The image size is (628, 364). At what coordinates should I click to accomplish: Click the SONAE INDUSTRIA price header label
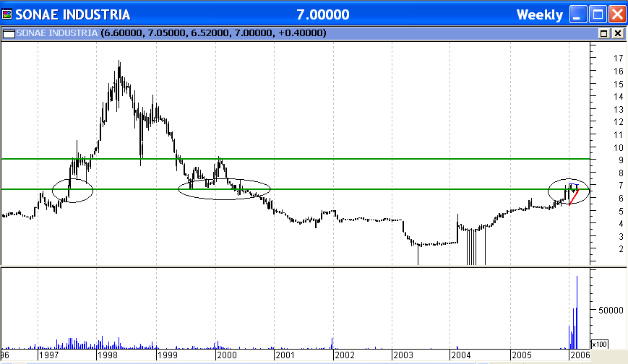[57, 32]
